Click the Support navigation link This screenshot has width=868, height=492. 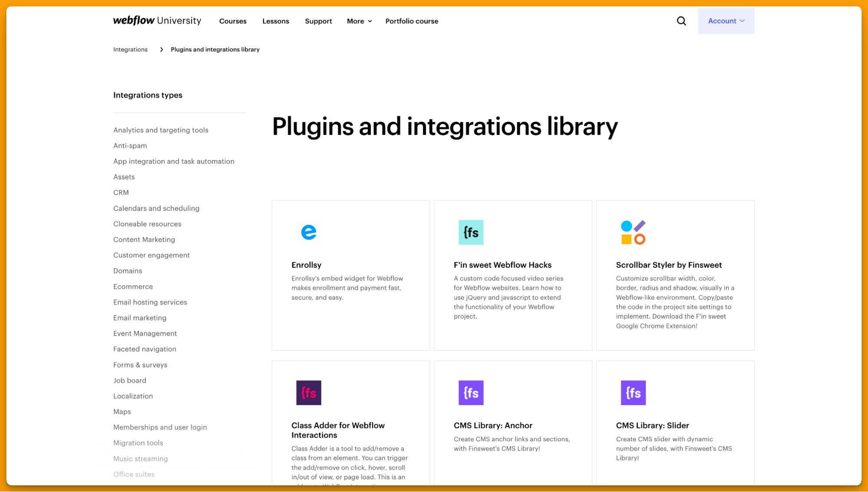pos(318,21)
